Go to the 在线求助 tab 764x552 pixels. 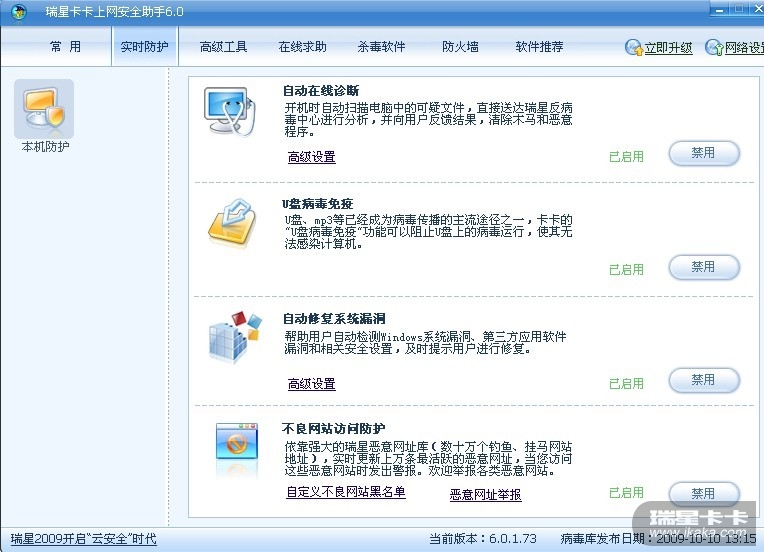303,47
